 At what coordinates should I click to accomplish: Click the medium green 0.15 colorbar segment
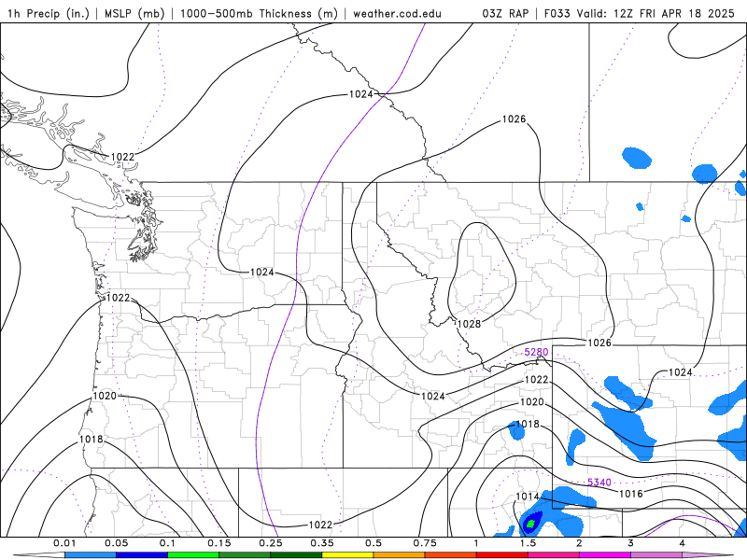(x=245, y=554)
